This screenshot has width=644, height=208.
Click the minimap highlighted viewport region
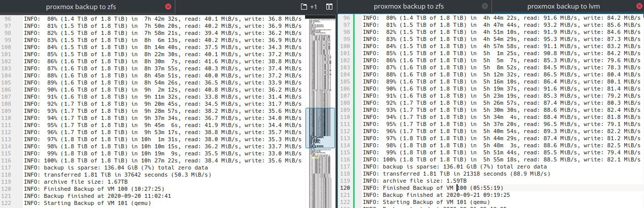[x=320, y=128]
